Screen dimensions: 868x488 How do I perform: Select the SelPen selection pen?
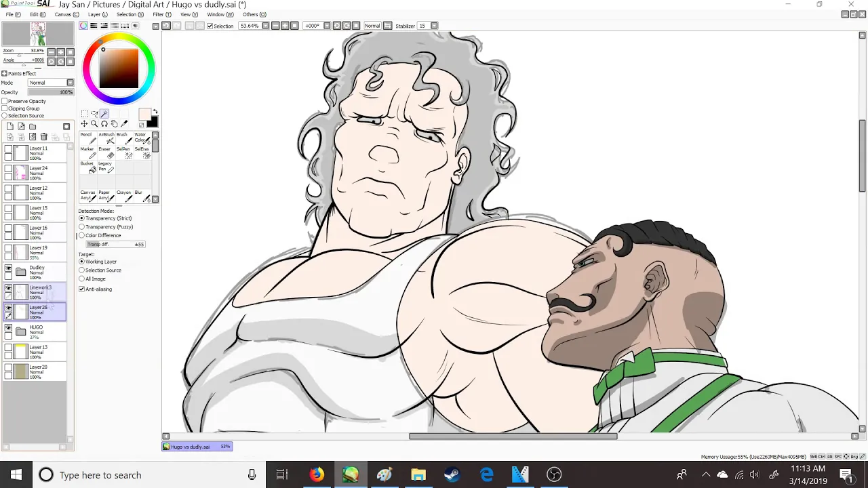coord(123,152)
